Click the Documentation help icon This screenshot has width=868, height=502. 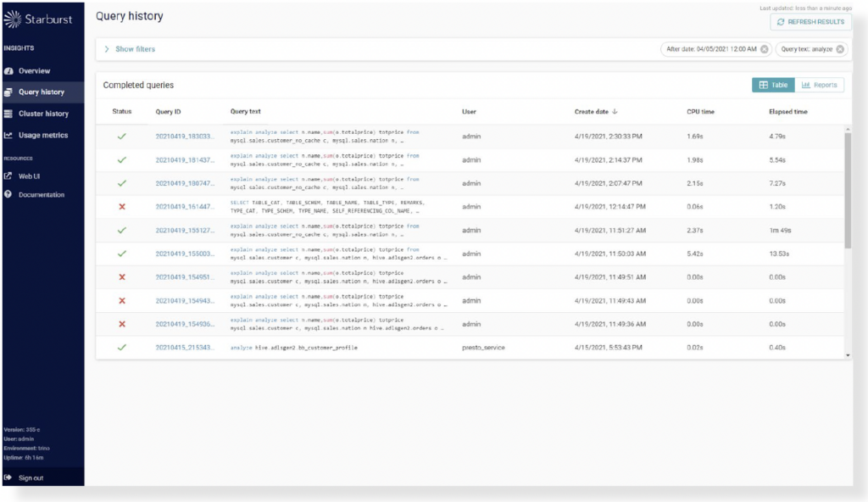click(x=8, y=195)
